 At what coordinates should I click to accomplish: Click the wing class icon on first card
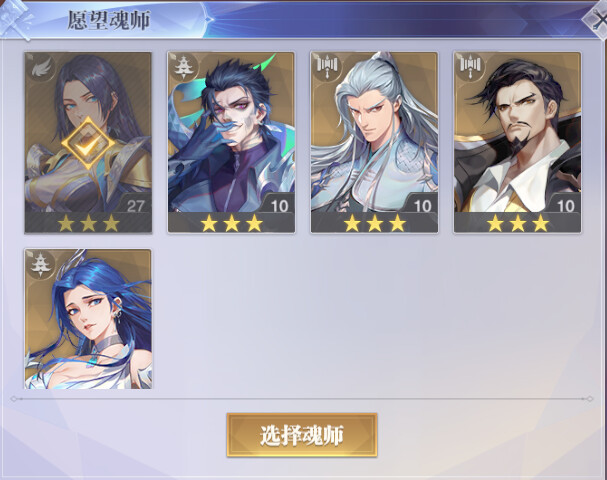(41, 68)
